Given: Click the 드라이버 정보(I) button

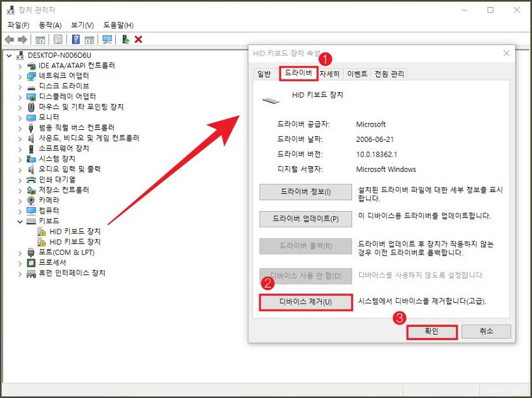Looking at the screenshot, I should coord(305,192).
